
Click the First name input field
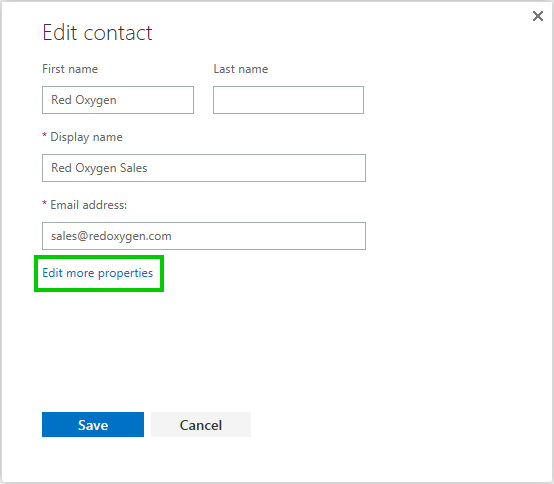click(118, 100)
